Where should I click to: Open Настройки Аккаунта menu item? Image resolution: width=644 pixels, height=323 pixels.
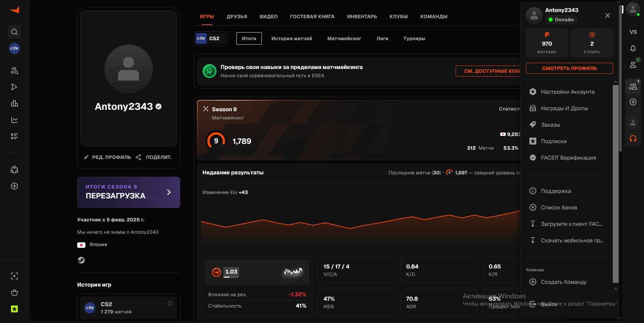[x=566, y=92]
